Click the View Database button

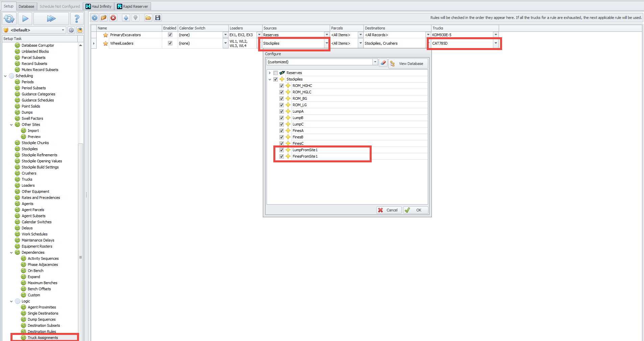408,64
